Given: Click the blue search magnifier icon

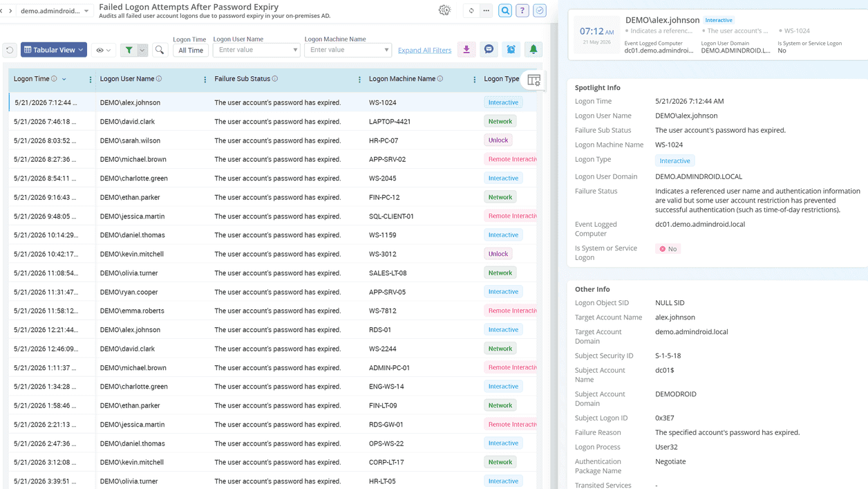Looking at the screenshot, I should [x=506, y=10].
